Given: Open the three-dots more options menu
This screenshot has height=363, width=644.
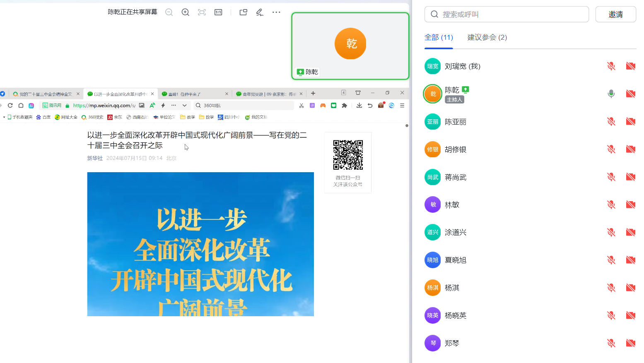Looking at the screenshot, I should pyautogui.click(x=276, y=12).
